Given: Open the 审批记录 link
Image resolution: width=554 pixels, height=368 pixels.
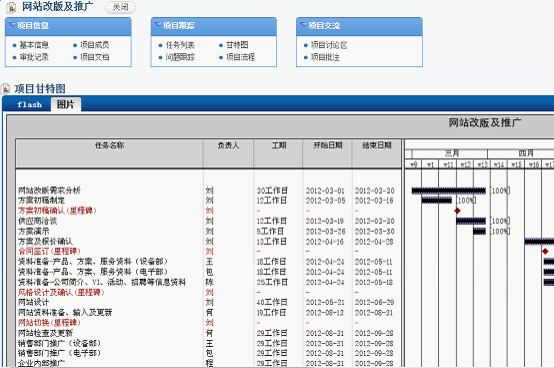Looking at the screenshot, I should point(34,57).
